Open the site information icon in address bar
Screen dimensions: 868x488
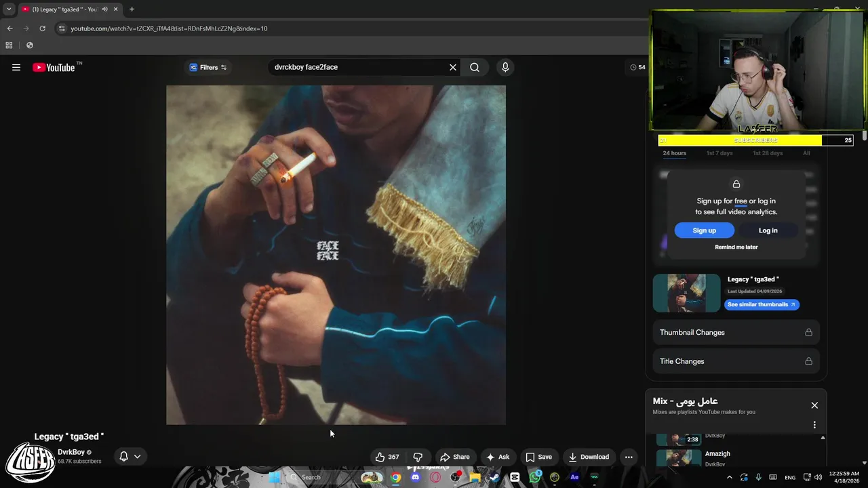coord(62,28)
